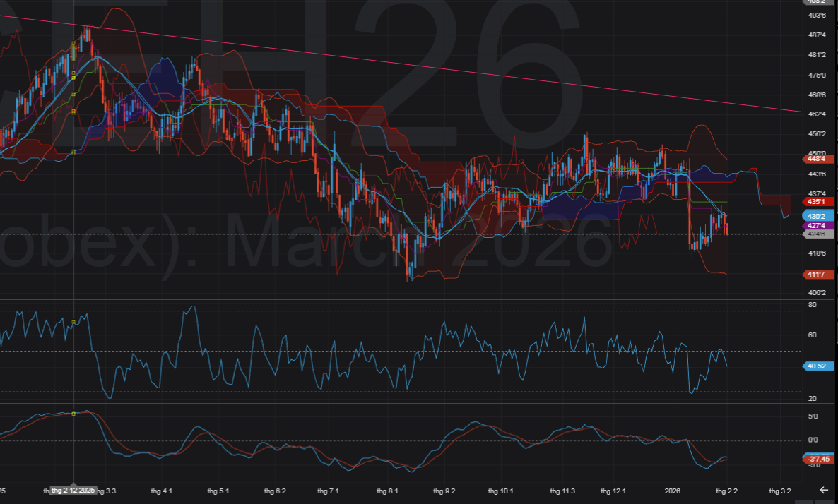
Task: Click the gray 424'6 current price tag
Action: coord(818,234)
